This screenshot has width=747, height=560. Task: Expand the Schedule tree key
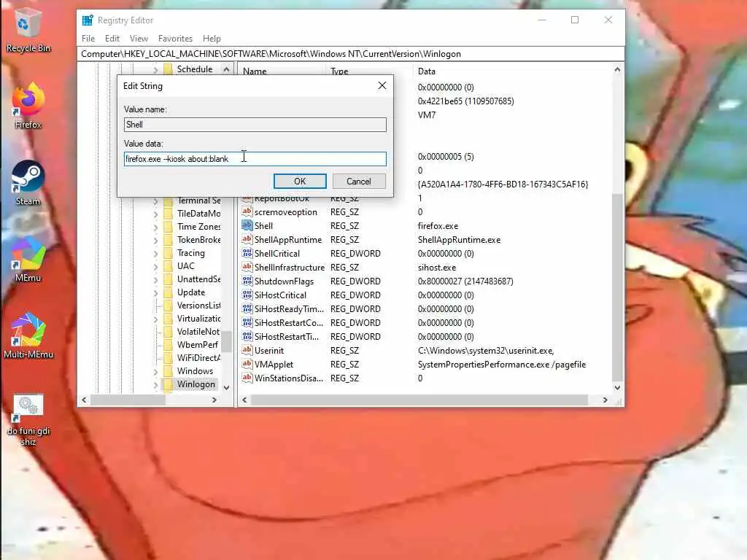(155, 69)
